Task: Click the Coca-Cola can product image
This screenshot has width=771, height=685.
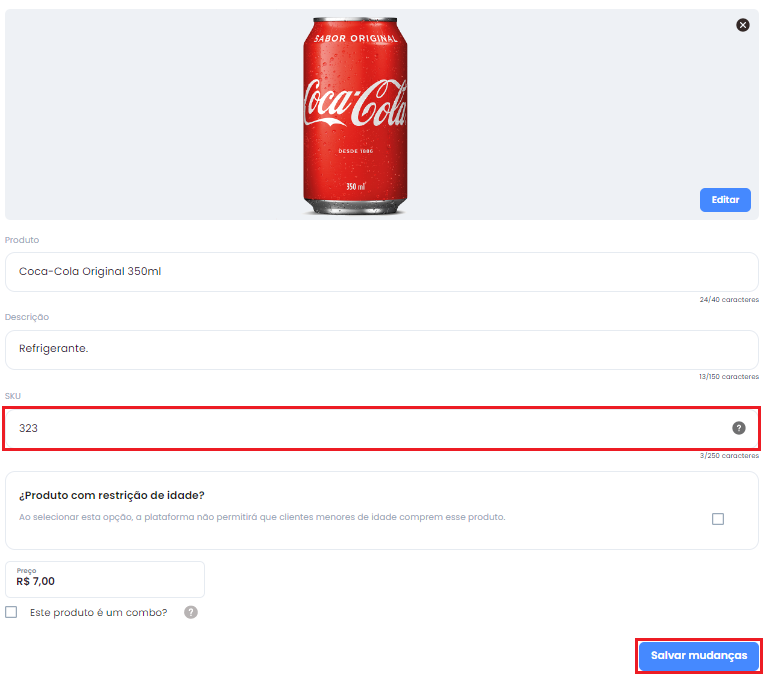Action: [x=355, y=116]
